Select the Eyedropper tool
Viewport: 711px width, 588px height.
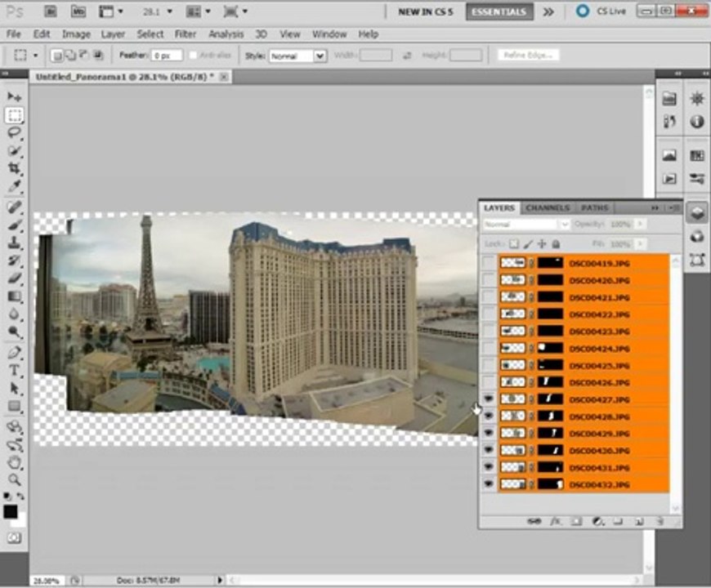pos(14,185)
